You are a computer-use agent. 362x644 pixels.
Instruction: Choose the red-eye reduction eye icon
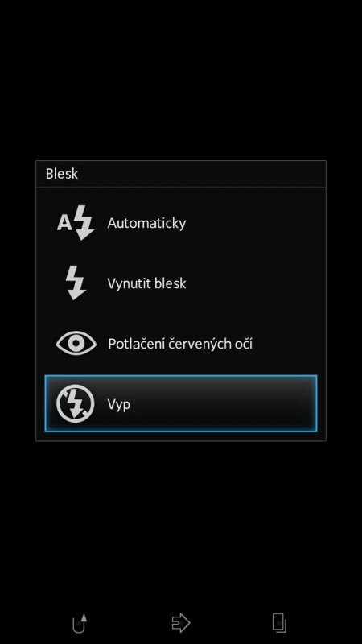pyautogui.click(x=76, y=344)
